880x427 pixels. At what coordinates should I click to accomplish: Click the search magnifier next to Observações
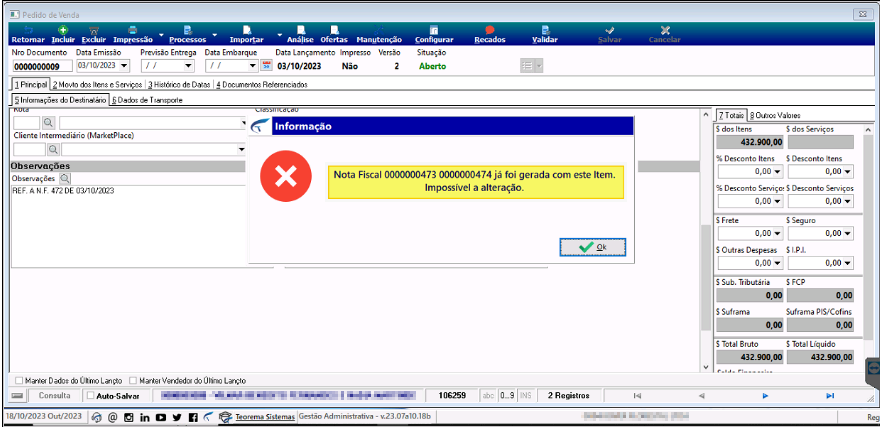tap(65, 178)
